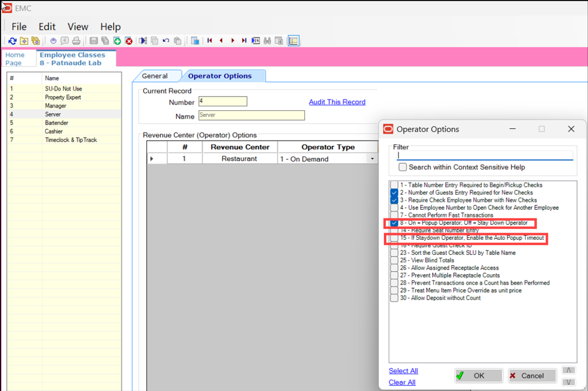Go to the previous record arrow icon
Screen dimensions: 588x391
click(x=221, y=41)
